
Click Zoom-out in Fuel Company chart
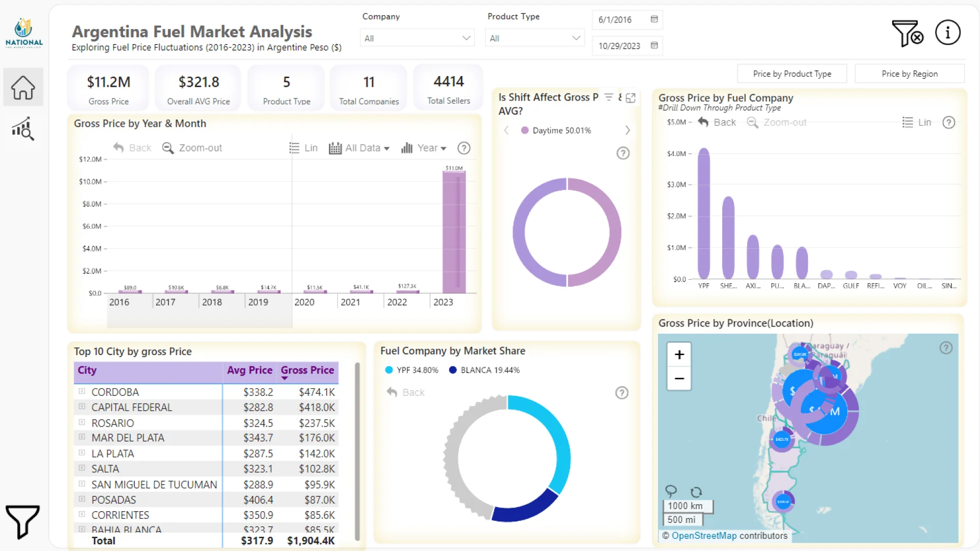pos(776,122)
